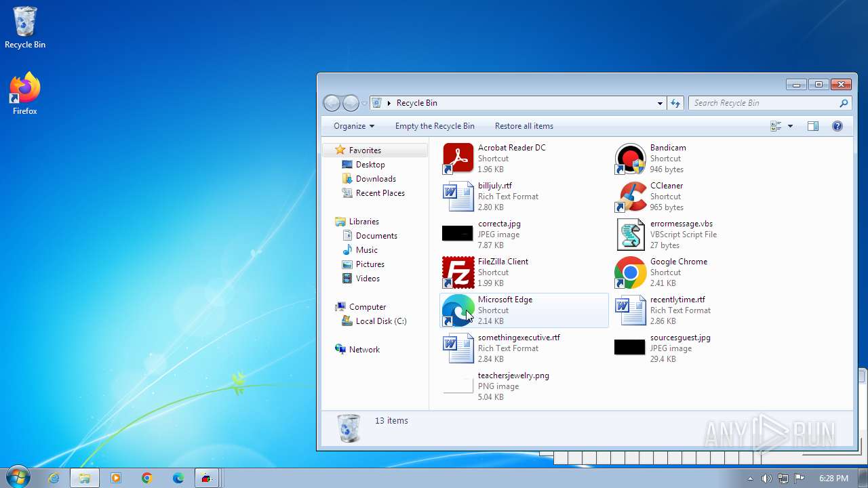This screenshot has height=488, width=868.
Task: Open the network tray icon
Action: point(783,479)
